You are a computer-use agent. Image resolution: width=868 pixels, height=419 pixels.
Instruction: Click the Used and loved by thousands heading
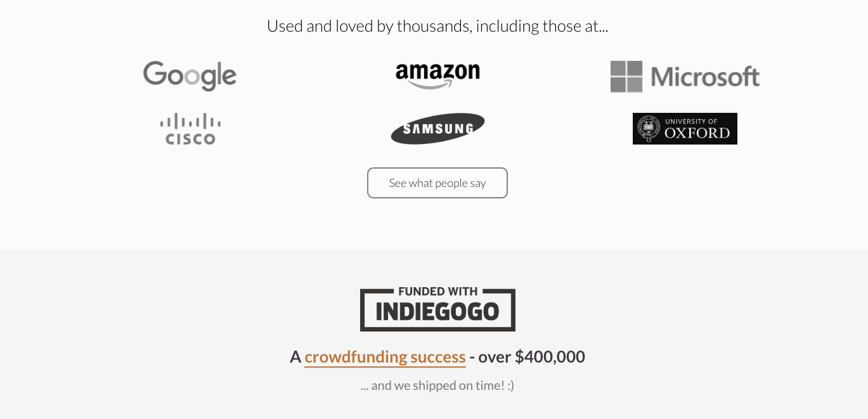pos(437,26)
